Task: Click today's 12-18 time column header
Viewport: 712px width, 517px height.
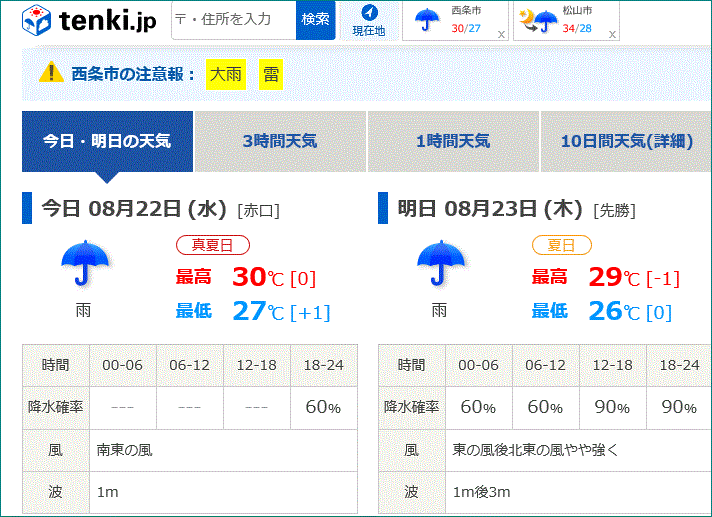Action: pyautogui.click(x=257, y=365)
